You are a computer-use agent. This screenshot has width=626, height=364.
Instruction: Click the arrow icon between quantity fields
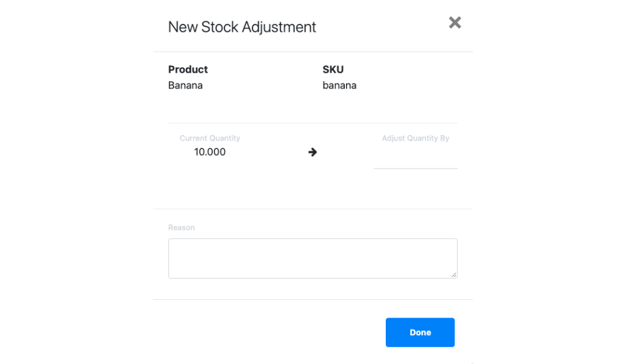coord(312,152)
